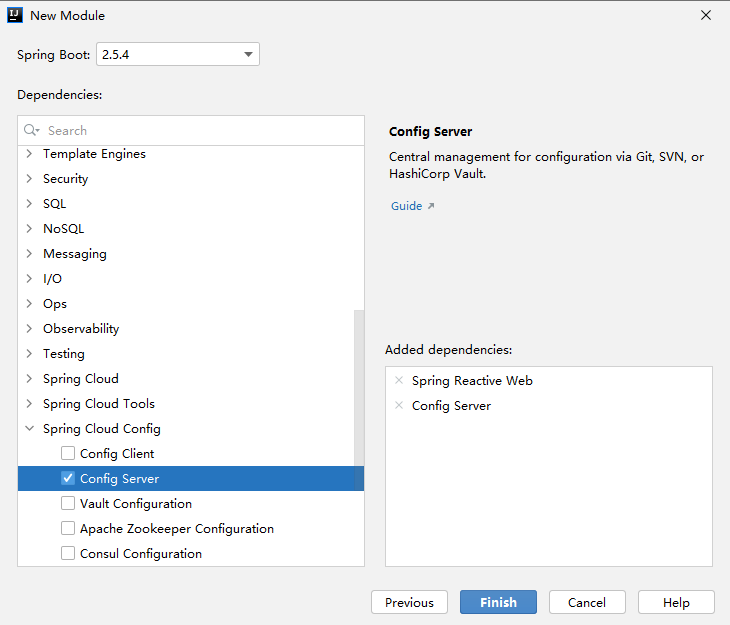Expand the Spring Cloud category chevron
Image resolution: width=730 pixels, height=625 pixels.
[x=29, y=379]
